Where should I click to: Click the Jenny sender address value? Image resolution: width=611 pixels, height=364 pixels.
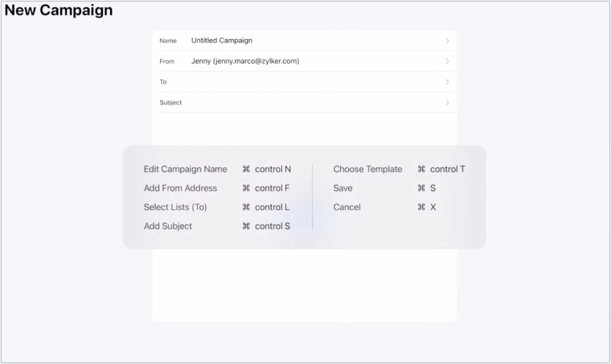pos(245,61)
